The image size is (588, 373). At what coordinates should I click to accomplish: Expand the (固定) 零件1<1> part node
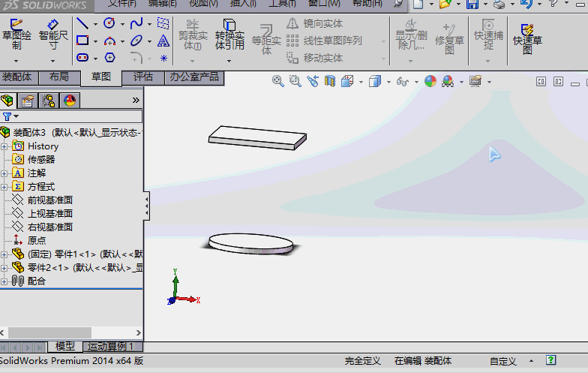tap(4, 254)
